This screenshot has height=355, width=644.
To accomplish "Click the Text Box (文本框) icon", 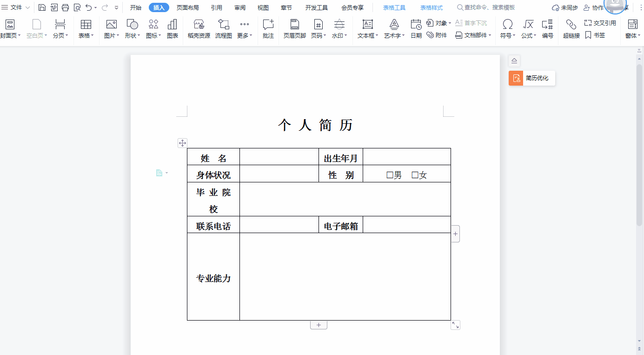I will tap(368, 25).
